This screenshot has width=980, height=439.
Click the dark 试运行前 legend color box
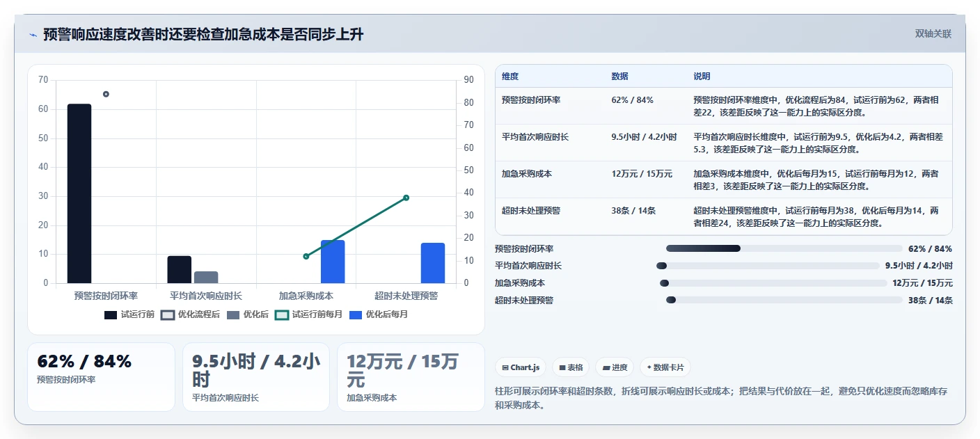point(111,314)
